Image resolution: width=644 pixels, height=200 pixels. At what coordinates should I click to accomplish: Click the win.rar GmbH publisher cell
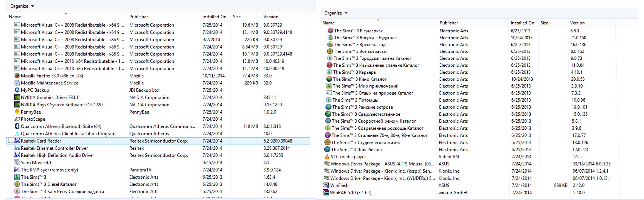point(452,193)
